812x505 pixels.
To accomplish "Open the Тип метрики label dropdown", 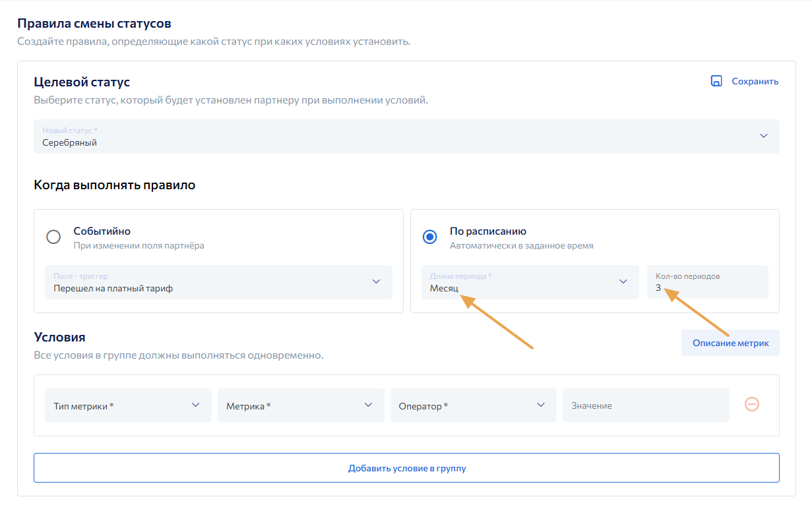I will pos(119,405).
